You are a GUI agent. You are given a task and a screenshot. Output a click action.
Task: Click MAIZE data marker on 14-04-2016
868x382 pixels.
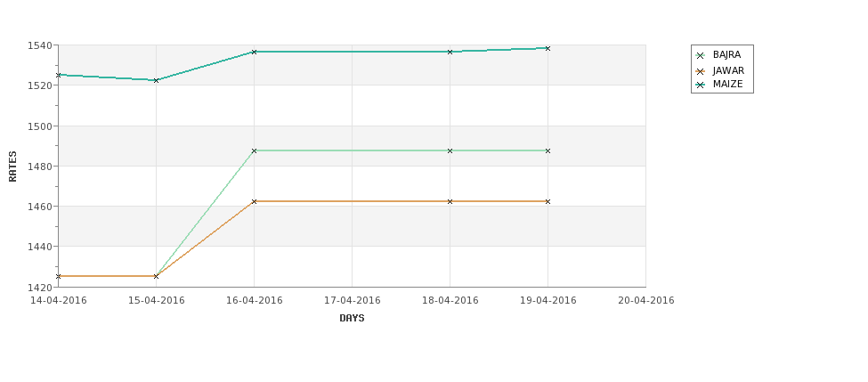(59, 75)
